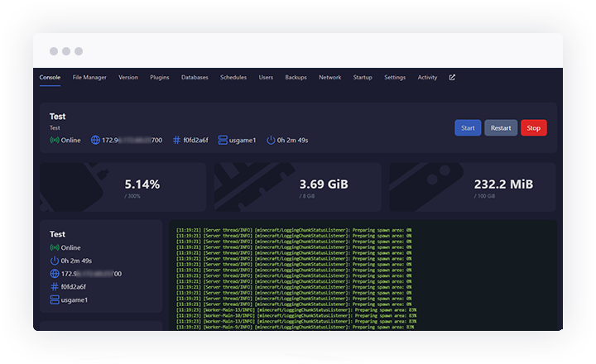Click the blue Start button

[468, 127]
